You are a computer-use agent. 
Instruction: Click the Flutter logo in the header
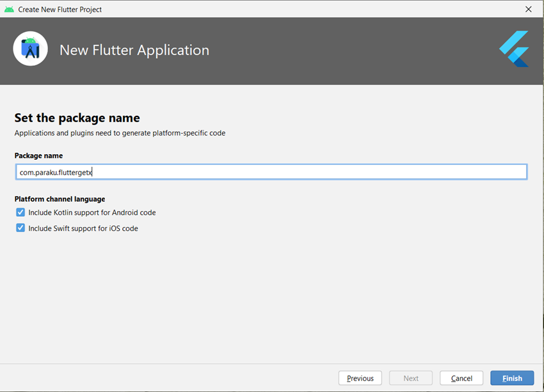[x=514, y=49]
